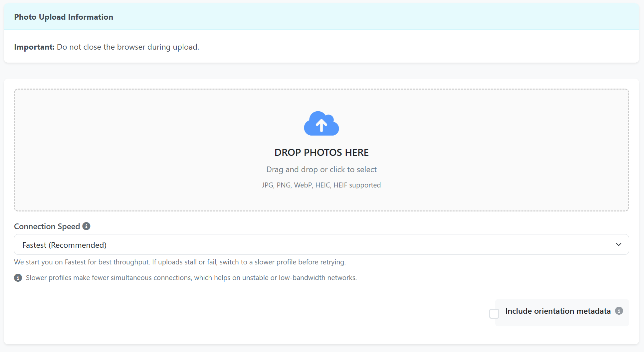Click the upward arrow inside the cloud graphic
The height and width of the screenshot is (352, 644).
click(321, 125)
